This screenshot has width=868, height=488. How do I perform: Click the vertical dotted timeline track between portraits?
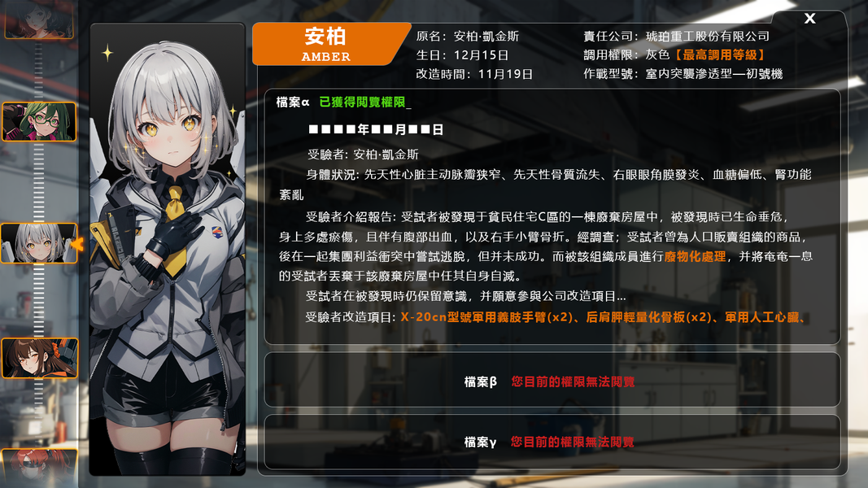(x=39, y=182)
